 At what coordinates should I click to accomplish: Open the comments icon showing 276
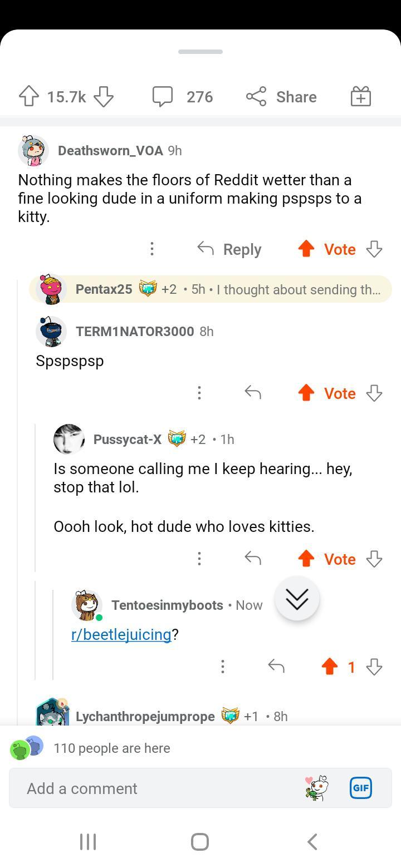(x=164, y=96)
